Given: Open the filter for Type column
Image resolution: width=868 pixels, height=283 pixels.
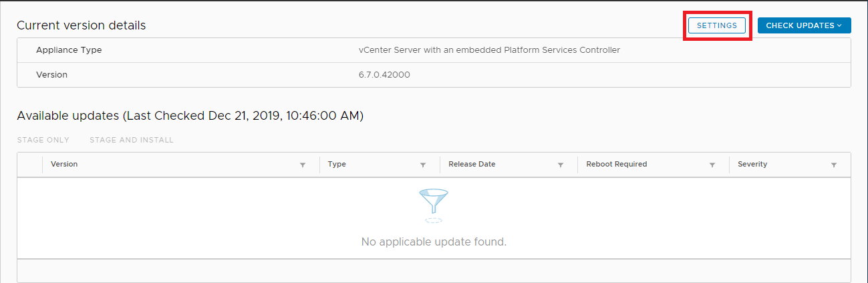Looking at the screenshot, I should click(423, 165).
